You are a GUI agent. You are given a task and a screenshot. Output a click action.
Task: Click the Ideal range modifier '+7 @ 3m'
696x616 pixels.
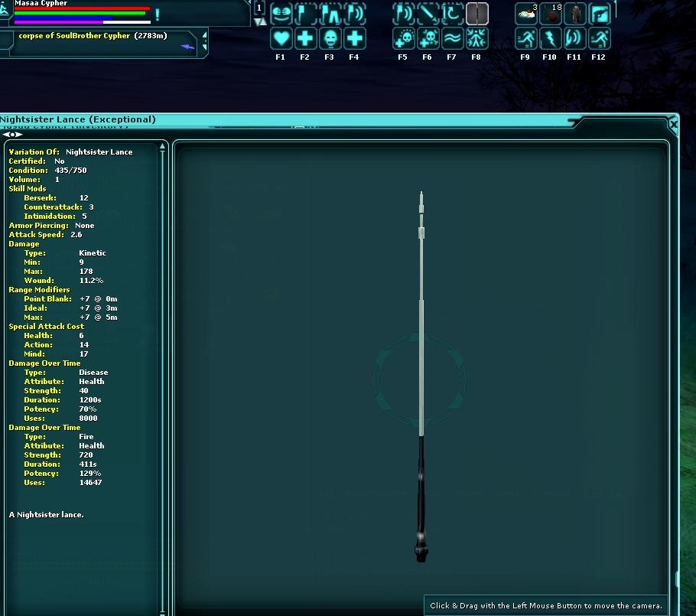[98, 308]
